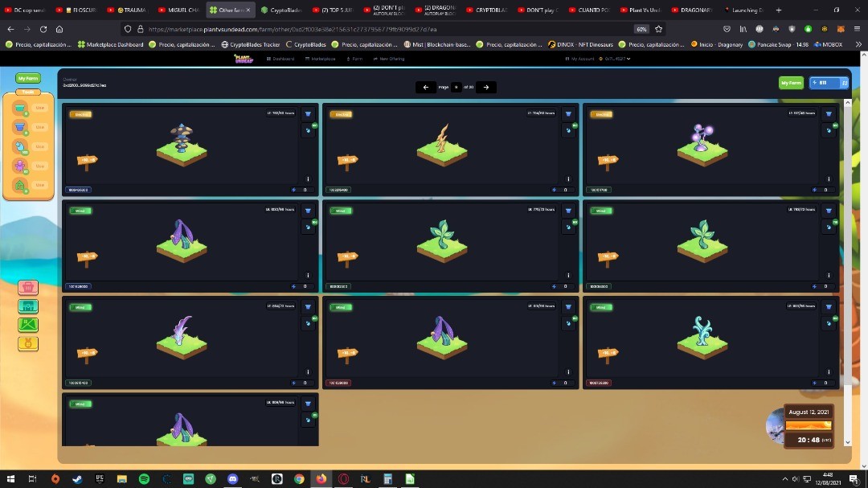Show info for purple orb plant card

point(829,179)
